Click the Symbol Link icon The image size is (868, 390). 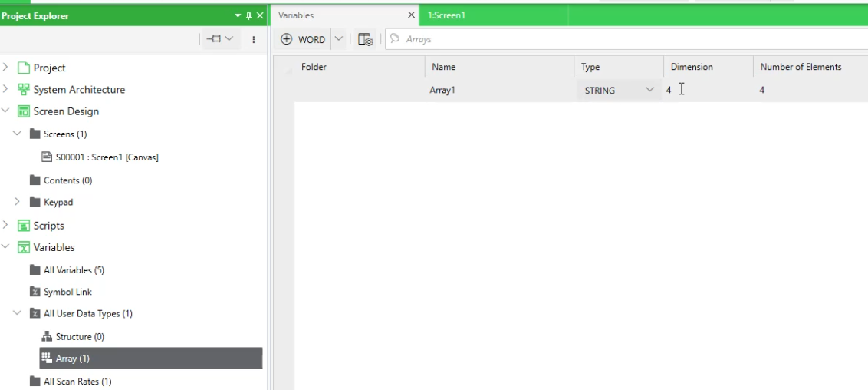(35, 292)
